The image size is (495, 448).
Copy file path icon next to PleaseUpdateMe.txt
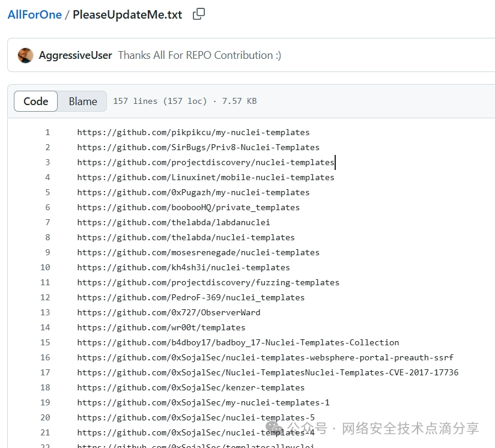tap(199, 14)
